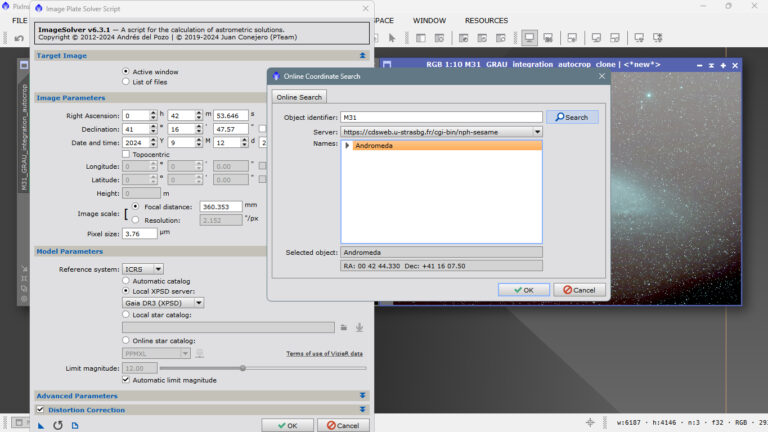
Task: Click the last toolbar icon with arrow overlay
Action: [658, 38]
